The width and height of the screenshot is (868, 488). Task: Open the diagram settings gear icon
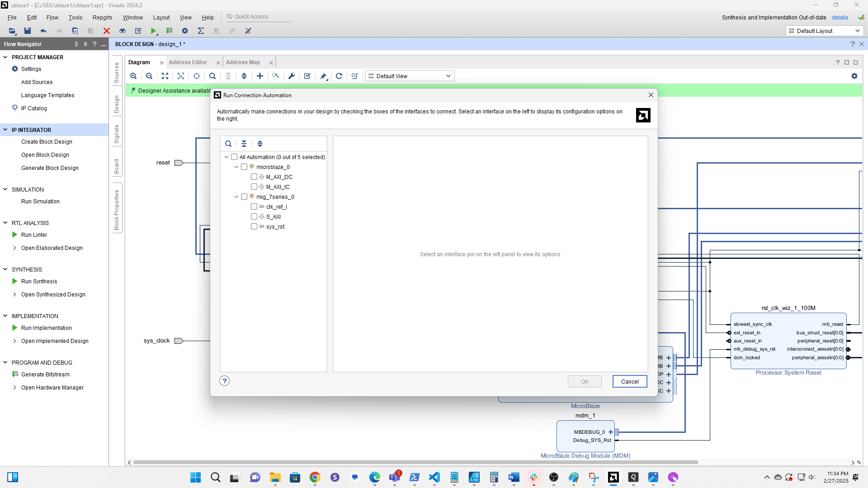coord(854,76)
